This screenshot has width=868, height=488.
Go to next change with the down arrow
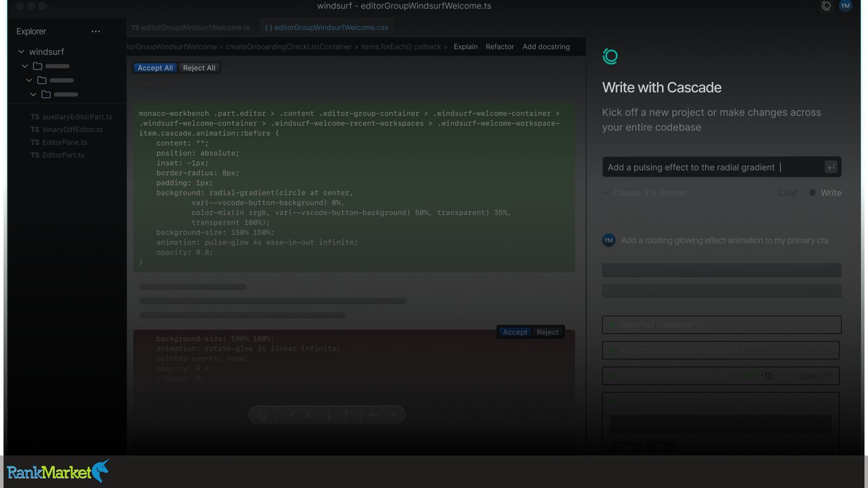329,415
